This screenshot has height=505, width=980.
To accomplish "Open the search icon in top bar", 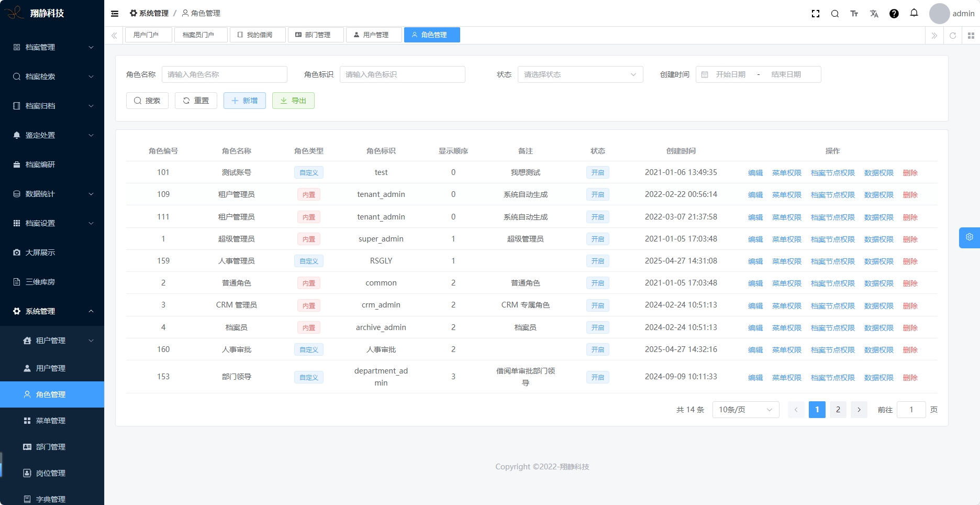I will 835,14.
